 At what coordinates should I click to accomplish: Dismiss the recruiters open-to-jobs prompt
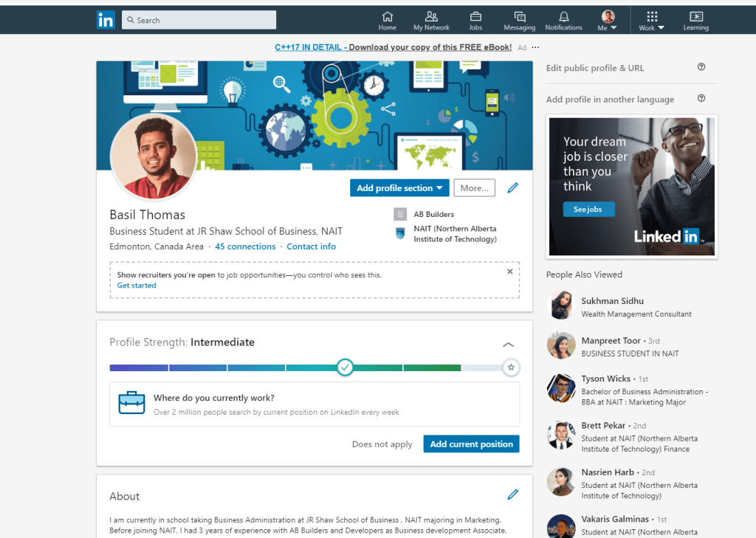pos(509,272)
